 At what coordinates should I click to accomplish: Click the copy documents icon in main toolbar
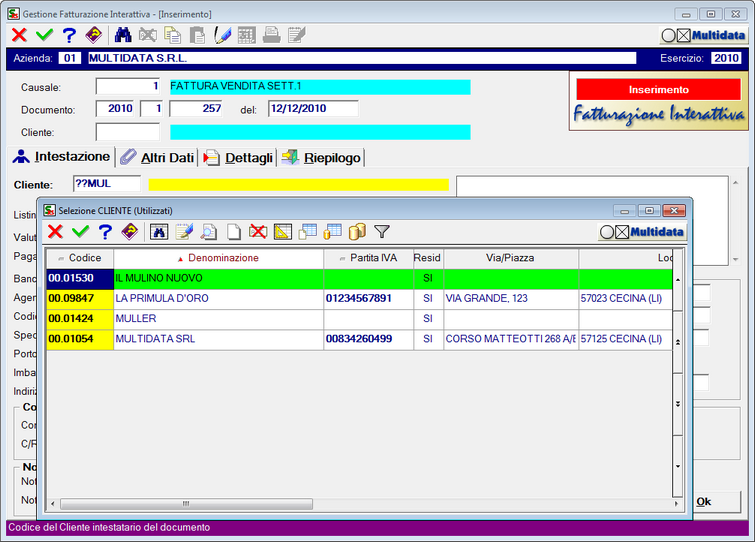click(172, 35)
